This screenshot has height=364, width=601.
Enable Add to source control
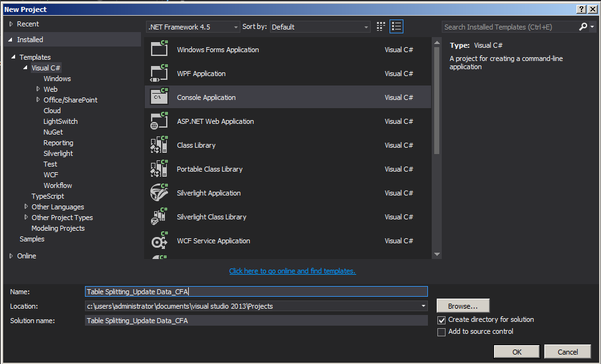coord(442,332)
